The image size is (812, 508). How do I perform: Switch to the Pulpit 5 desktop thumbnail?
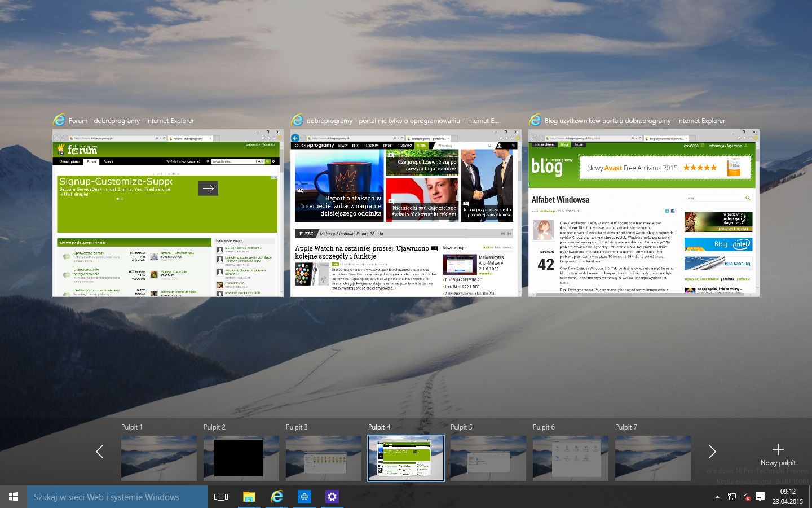point(488,458)
